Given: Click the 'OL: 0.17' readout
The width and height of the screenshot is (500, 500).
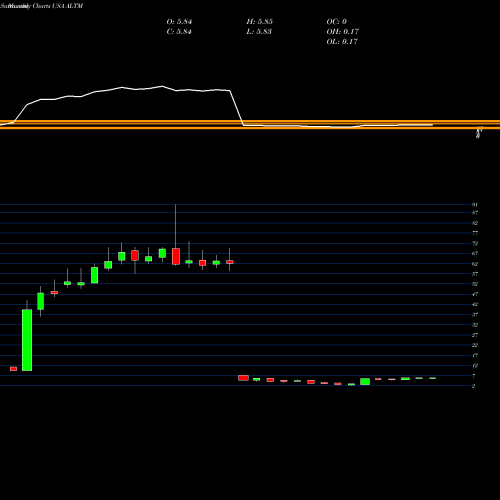Looking at the screenshot, I should [342, 42].
